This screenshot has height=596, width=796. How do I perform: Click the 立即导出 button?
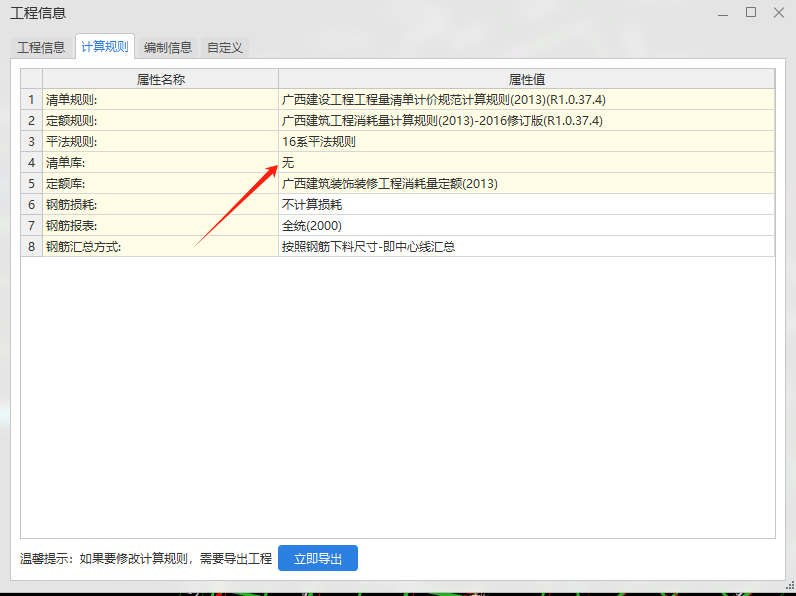pyautogui.click(x=318, y=558)
